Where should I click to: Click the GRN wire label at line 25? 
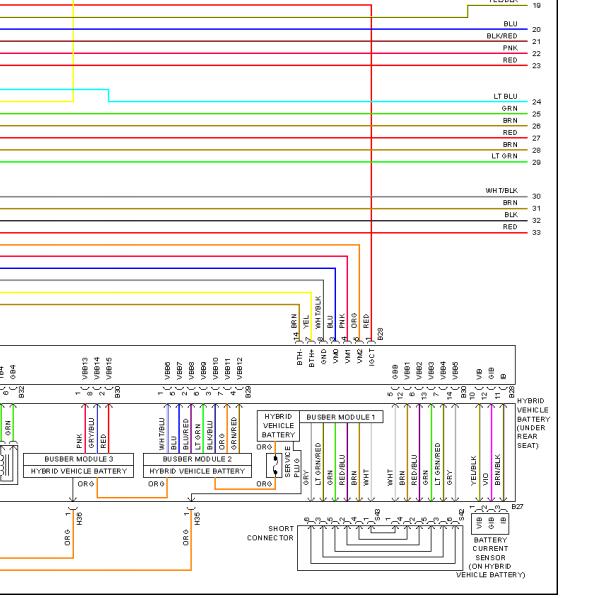click(x=510, y=108)
